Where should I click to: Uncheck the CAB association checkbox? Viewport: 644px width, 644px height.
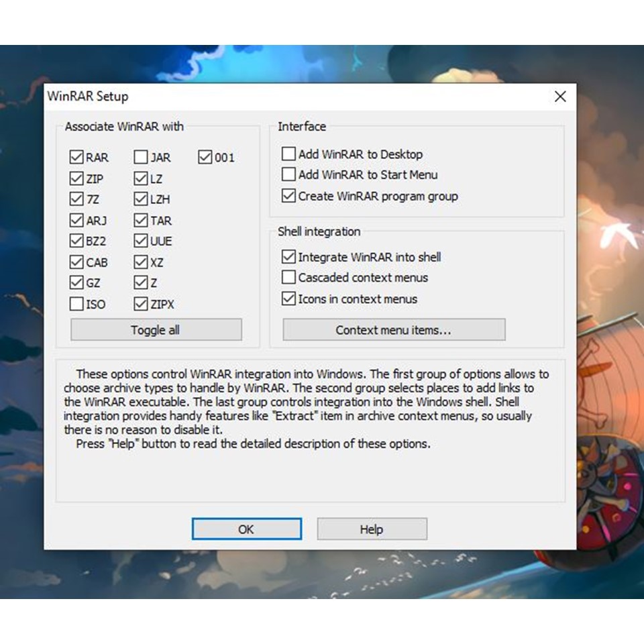pos(76,262)
